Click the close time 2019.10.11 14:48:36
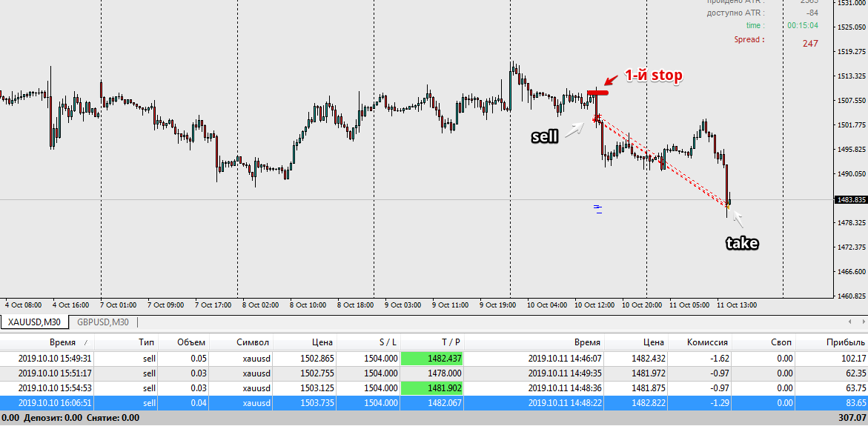The image size is (868, 429). pyautogui.click(x=565, y=388)
